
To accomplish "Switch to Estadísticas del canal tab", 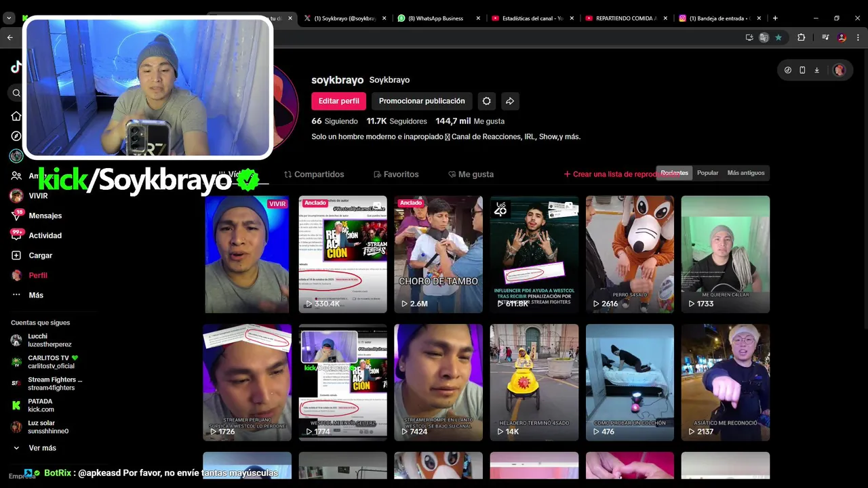I will coord(532,18).
